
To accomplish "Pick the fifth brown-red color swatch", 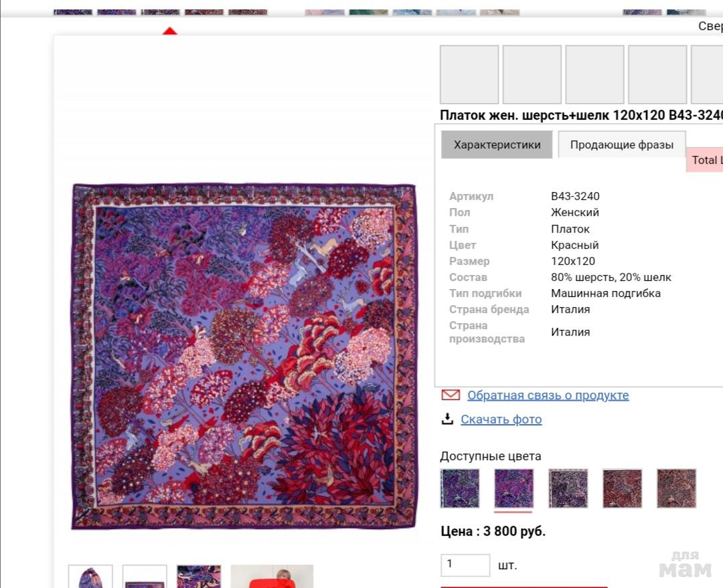I will coord(676,488).
